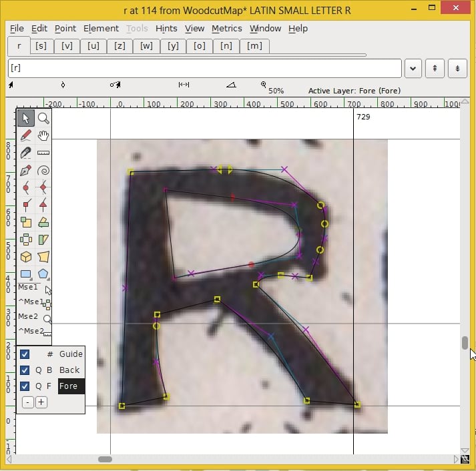The width and height of the screenshot is (476, 471).
Task: Open the Point menu
Action: (65, 29)
